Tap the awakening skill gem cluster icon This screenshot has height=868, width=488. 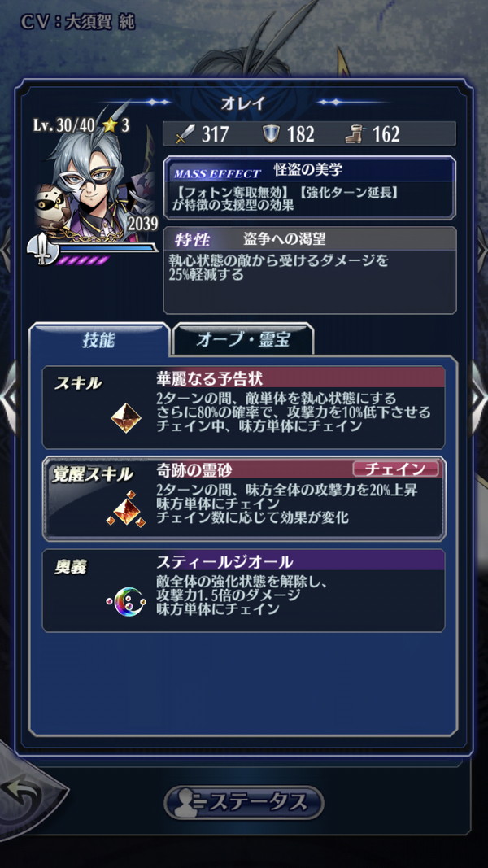pos(126,508)
